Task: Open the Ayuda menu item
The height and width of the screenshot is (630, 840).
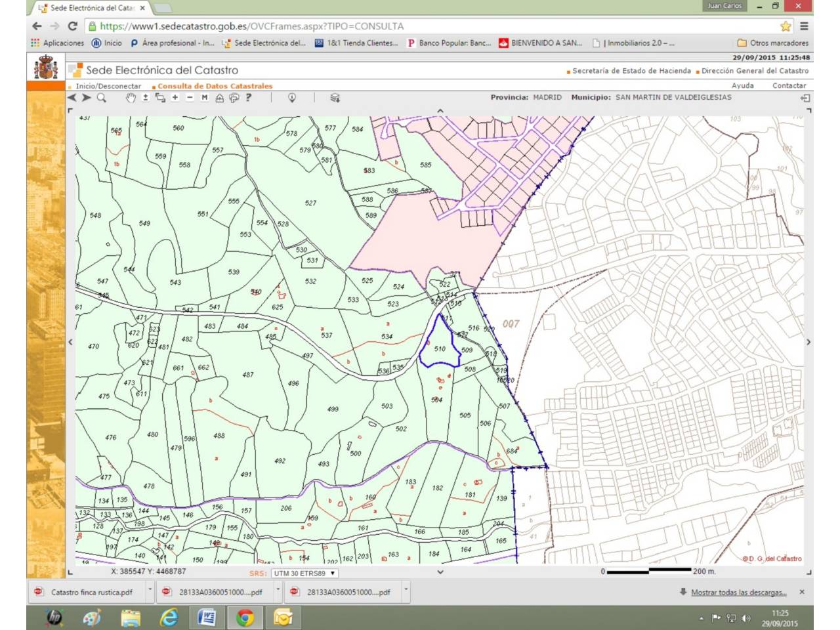Action: coord(742,85)
